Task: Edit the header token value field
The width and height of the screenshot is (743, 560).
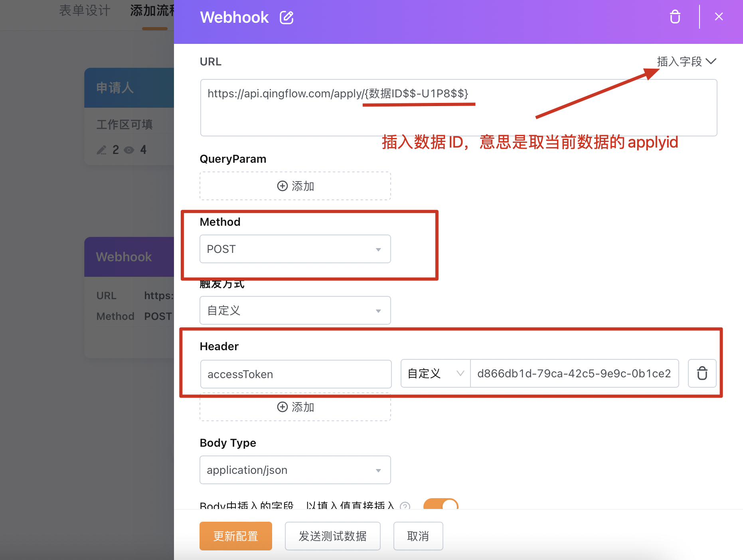Action: pyautogui.click(x=574, y=374)
